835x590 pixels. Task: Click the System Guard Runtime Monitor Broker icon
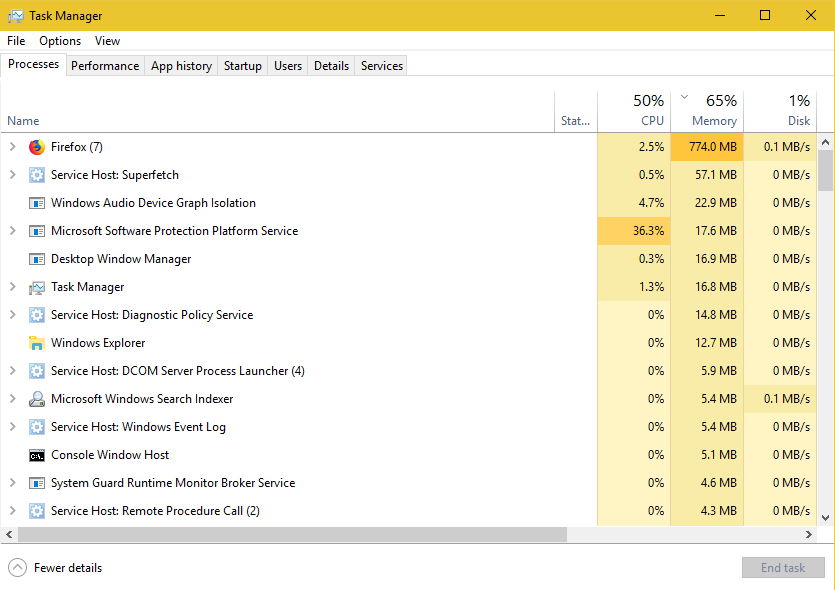pyautogui.click(x=37, y=483)
